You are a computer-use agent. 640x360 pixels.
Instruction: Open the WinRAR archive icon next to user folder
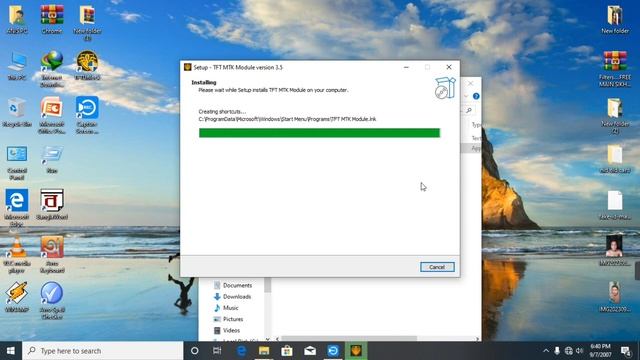tap(52, 20)
